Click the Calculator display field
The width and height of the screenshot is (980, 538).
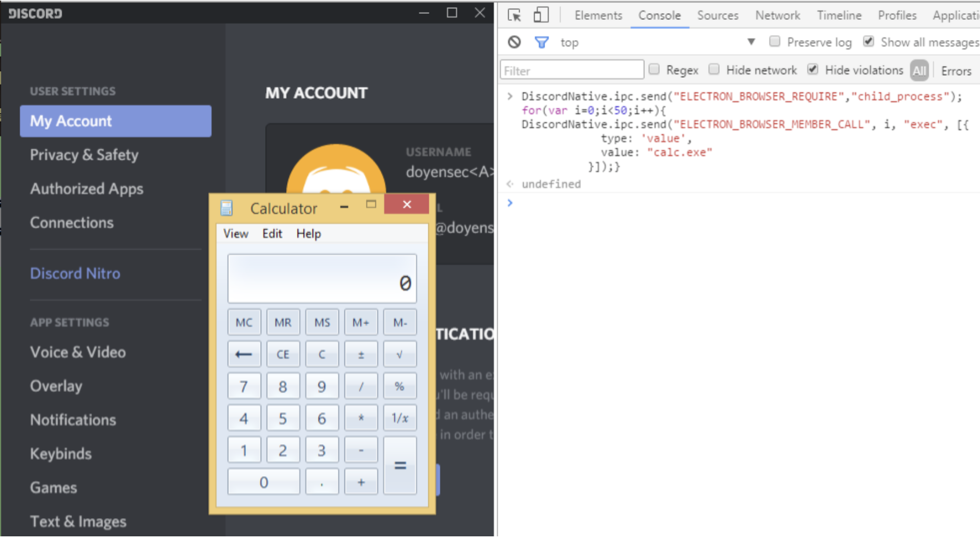(322, 278)
